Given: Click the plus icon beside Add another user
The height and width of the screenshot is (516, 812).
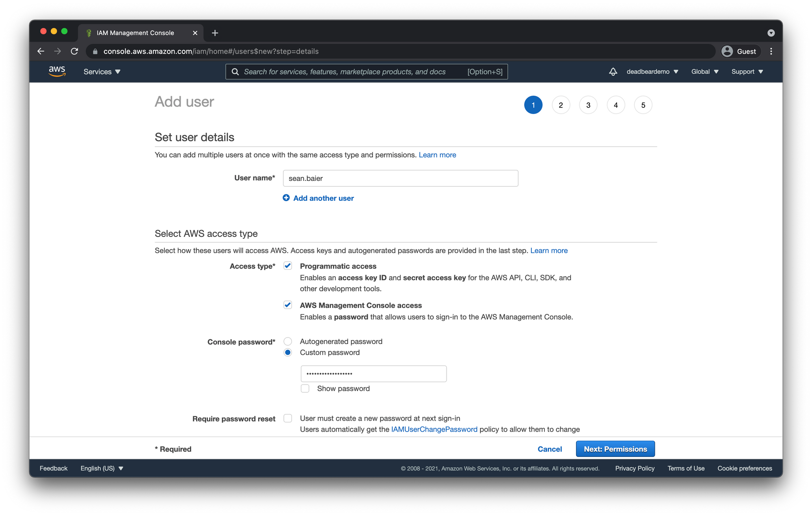Looking at the screenshot, I should click(x=286, y=198).
